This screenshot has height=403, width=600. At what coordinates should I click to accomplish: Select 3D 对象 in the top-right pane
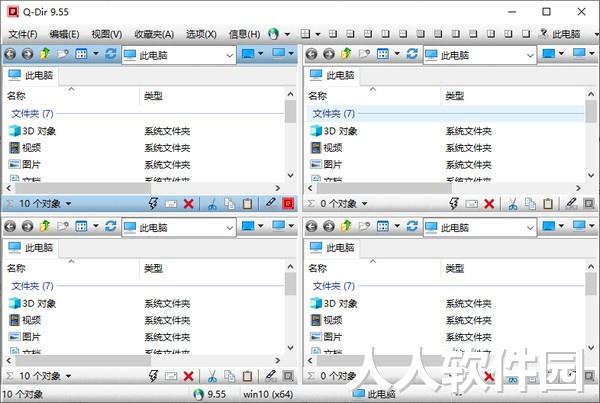(334, 131)
